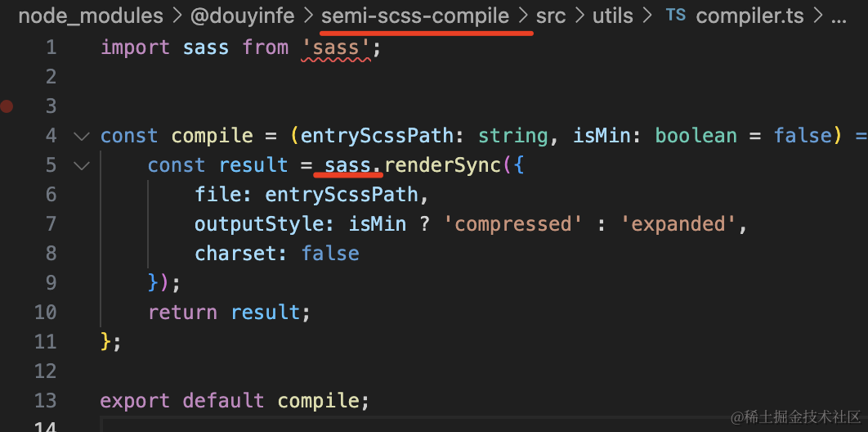Image resolution: width=868 pixels, height=432 pixels.
Task: Click line number 13 in gutter
Action: coord(46,400)
